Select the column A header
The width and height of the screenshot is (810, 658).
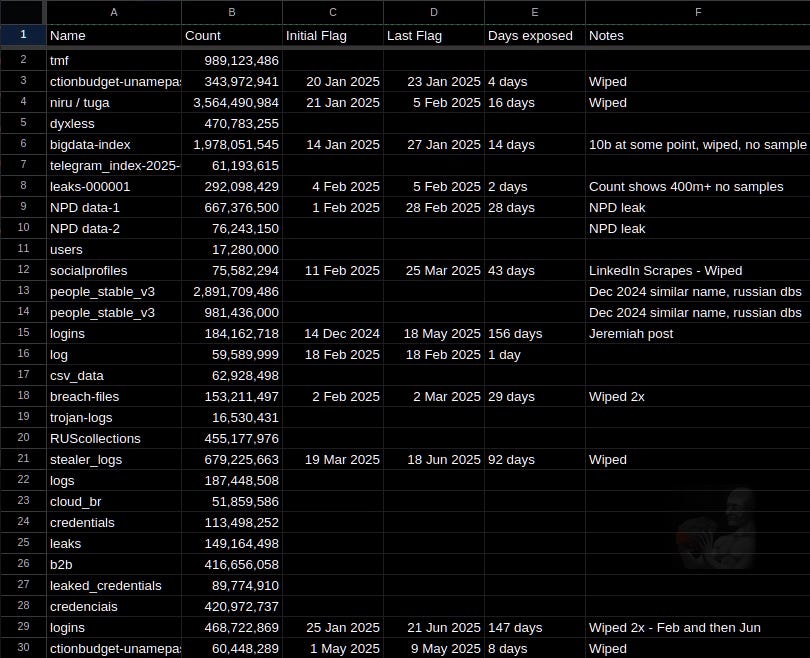point(114,12)
